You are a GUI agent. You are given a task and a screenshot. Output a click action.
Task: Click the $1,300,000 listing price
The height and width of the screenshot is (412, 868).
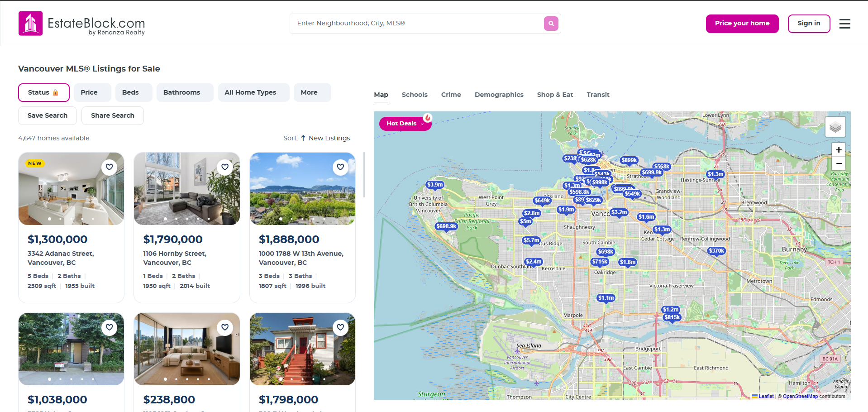pyautogui.click(x=57, y=240)
